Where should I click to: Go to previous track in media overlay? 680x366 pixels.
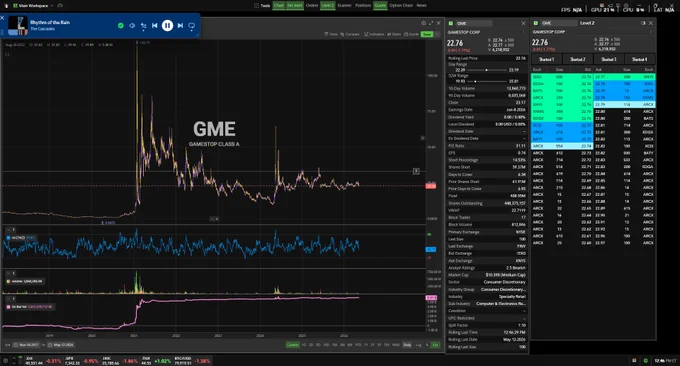tap(154, 26)
